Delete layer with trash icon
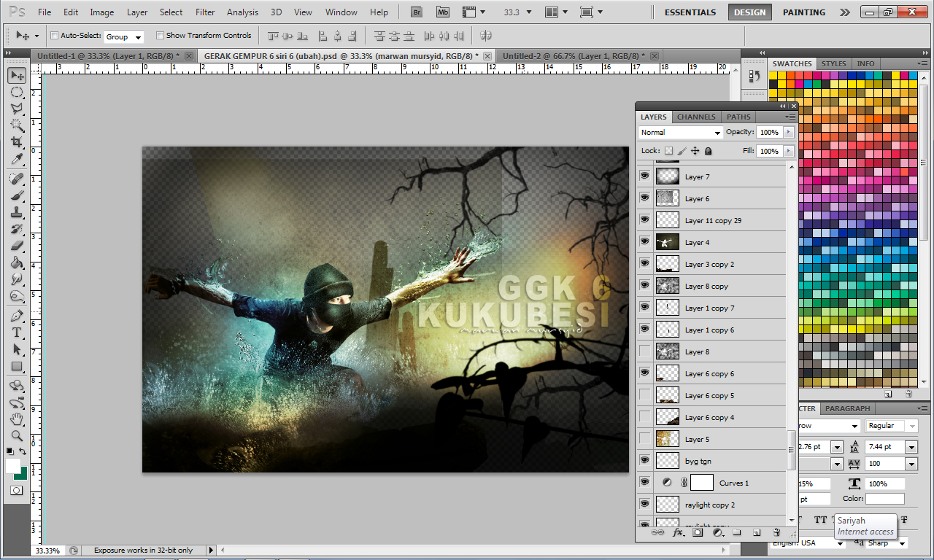The width and height of the screenshot is (934, 560). pyautogui.click(x=776, y=533)
